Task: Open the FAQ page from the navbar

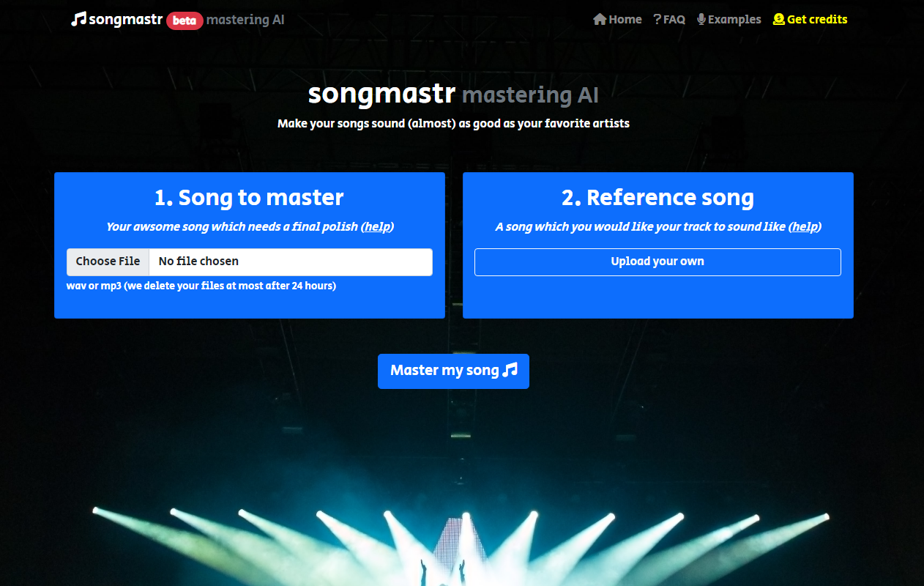Action: [674, 19]
